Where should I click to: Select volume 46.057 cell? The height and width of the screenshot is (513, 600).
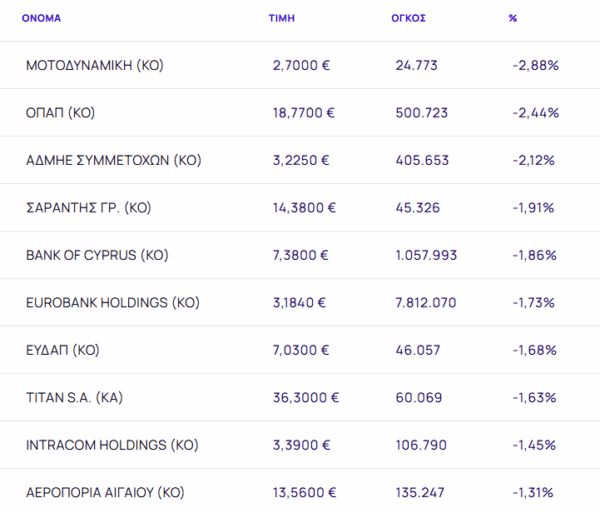point(418,350)
